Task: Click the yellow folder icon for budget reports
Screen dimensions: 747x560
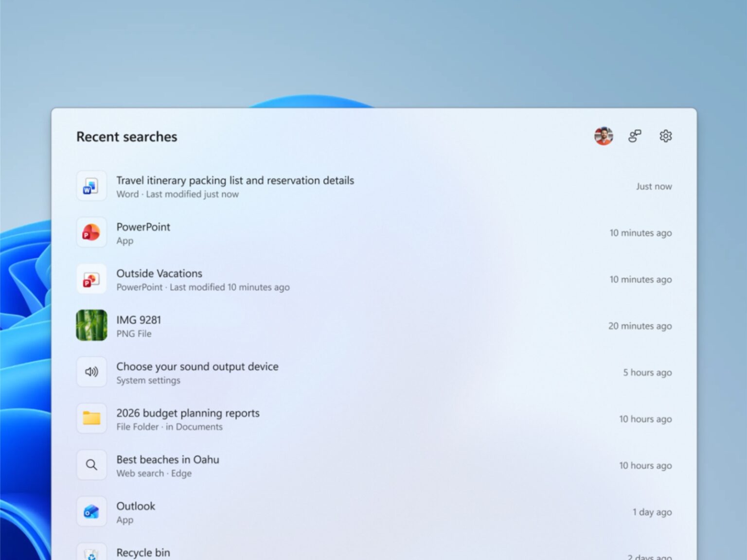Action: [x=91, y=418]
